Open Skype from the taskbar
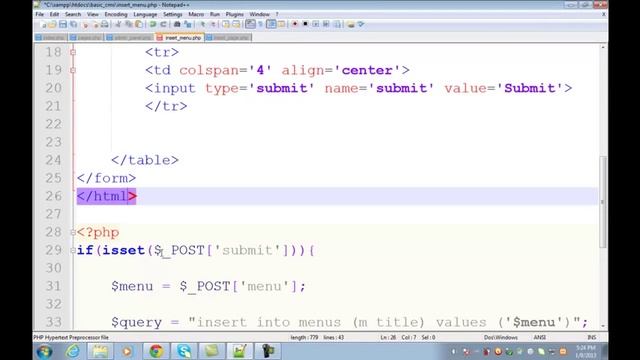This screenshot has width=640, height=360. 184,351
